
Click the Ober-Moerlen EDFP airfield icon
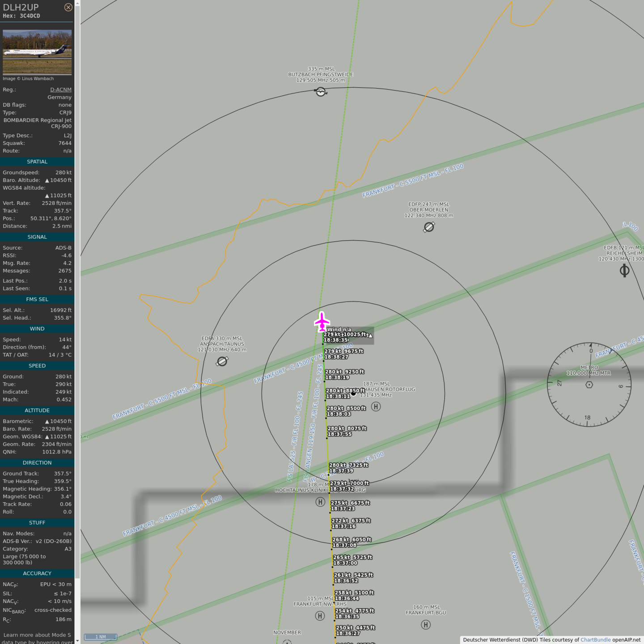(x=428, y=227)
